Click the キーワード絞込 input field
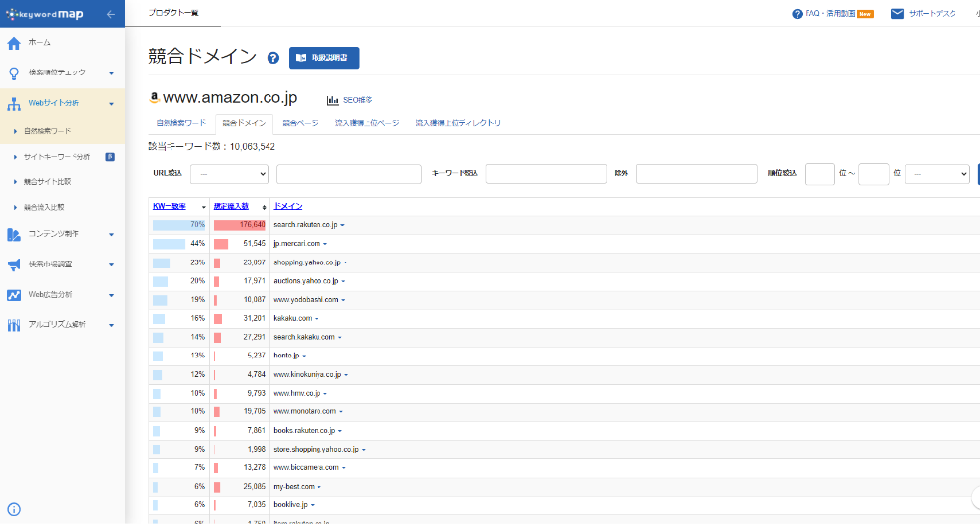 click(546, 173)
